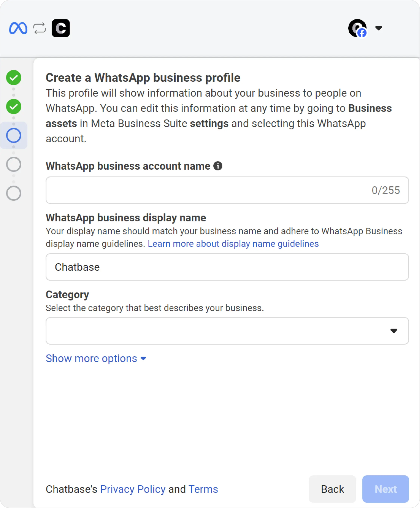Viewport: 420px width, 508px height.
Task: Click the last step circle in sidebar
Action: coord(14,193)
